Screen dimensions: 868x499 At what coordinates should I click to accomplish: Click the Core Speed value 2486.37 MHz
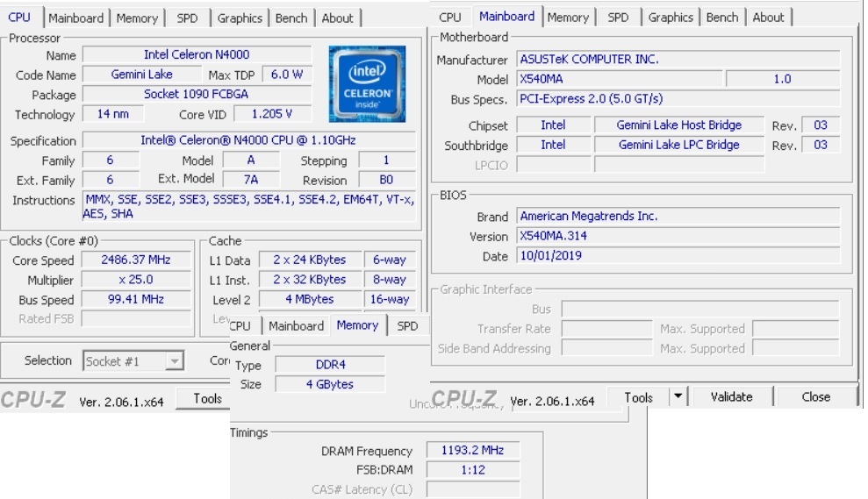pyautogui.click(x=136, y=260)
